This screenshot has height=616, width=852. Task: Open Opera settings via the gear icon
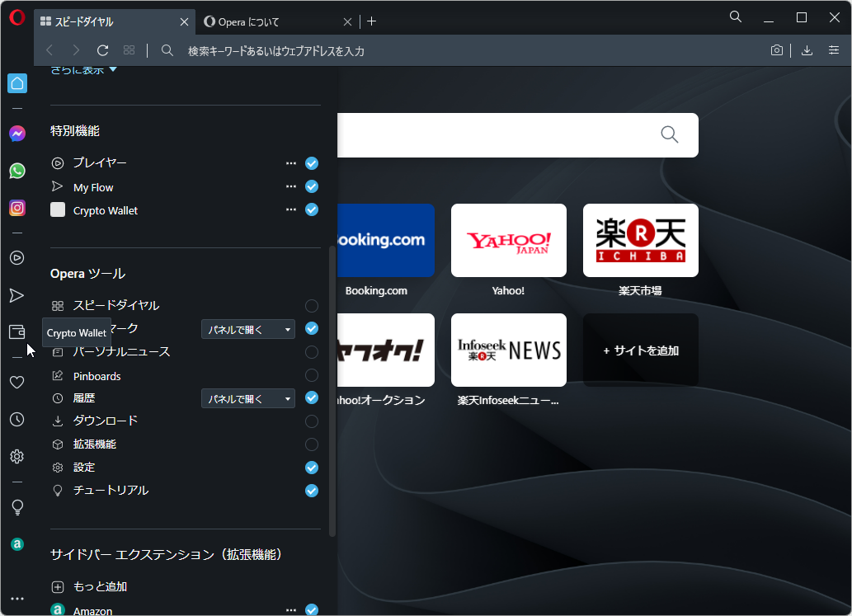coord(17,456)
